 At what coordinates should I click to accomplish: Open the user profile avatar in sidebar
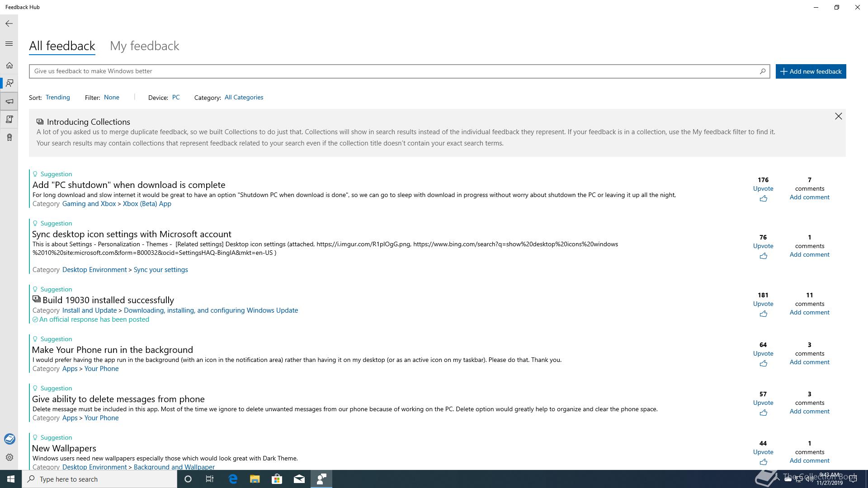coord(9,439)
